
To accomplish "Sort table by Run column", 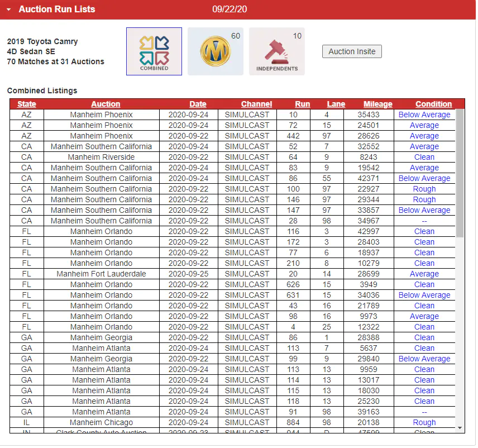I will pyautogui.click(x=303, y=104).
